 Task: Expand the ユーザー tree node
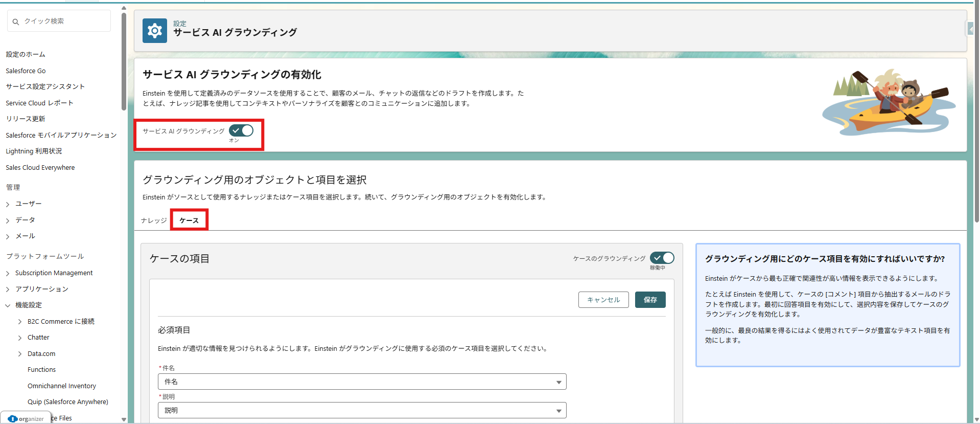pos(8,204)
